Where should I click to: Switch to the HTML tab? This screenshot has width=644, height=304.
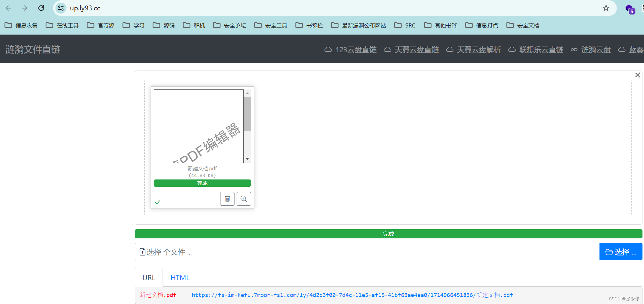point(180,277)
